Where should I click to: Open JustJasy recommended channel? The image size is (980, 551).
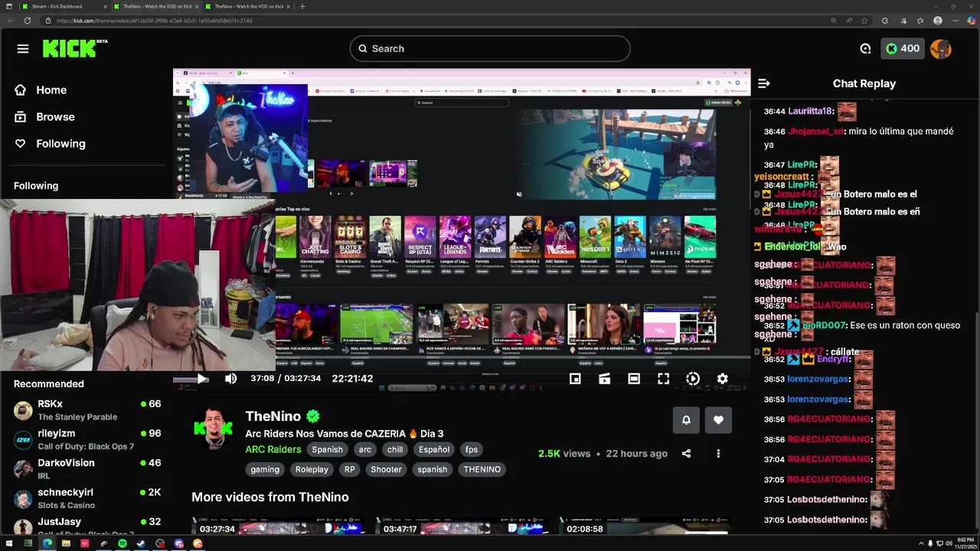click(x=87, y=527)
